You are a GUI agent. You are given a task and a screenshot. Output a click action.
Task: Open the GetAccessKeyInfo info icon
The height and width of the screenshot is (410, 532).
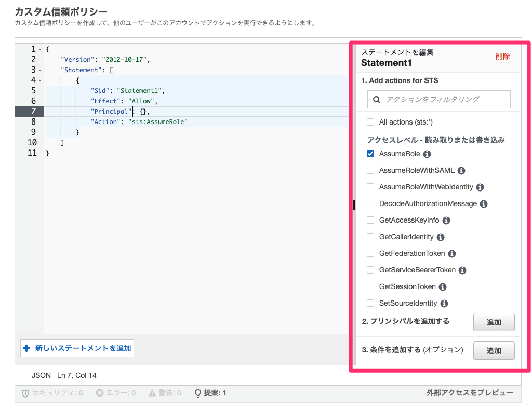click(446, 221)
